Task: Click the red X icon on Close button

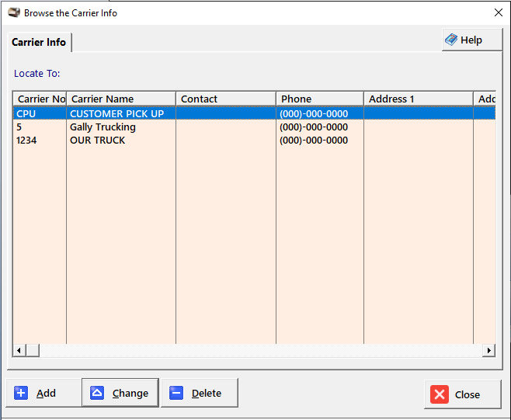Action: 440,394
